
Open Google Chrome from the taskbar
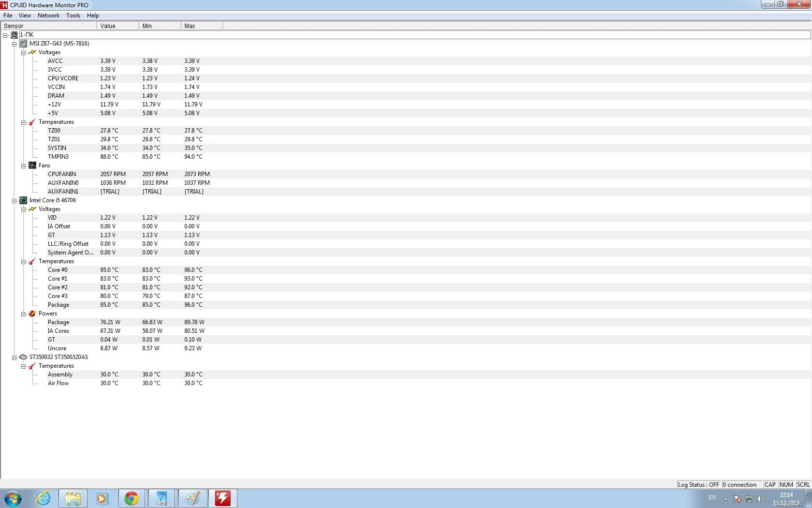coord(131,498)
